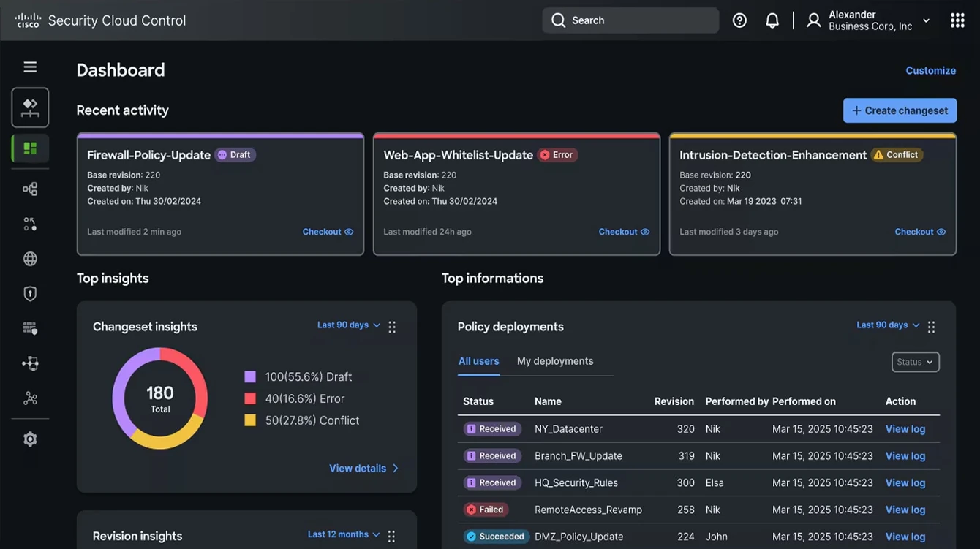Open the Revision insights drag-handle menu
980x549 pixels.
391,537
